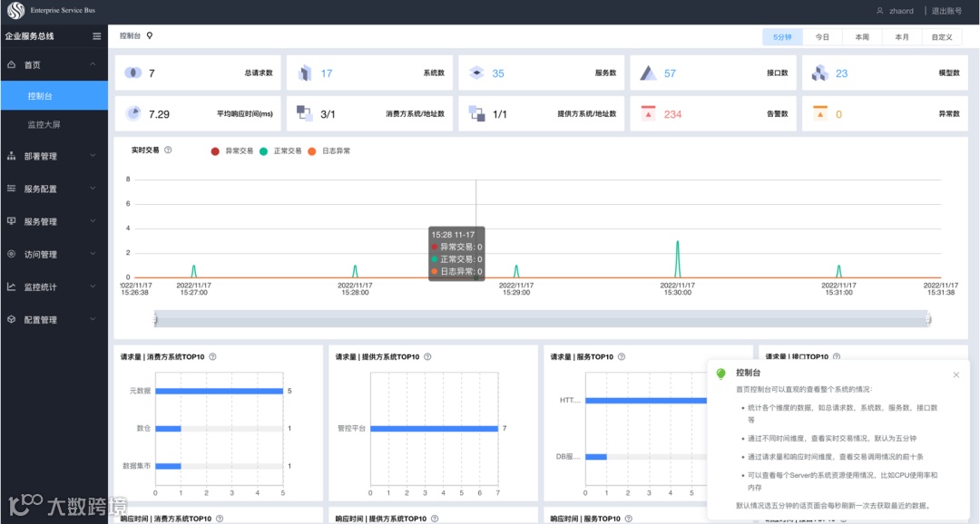This screenshot has height=524, width=980.
Task: Click the 234 alert count link
Action: [x=672, y=114]
